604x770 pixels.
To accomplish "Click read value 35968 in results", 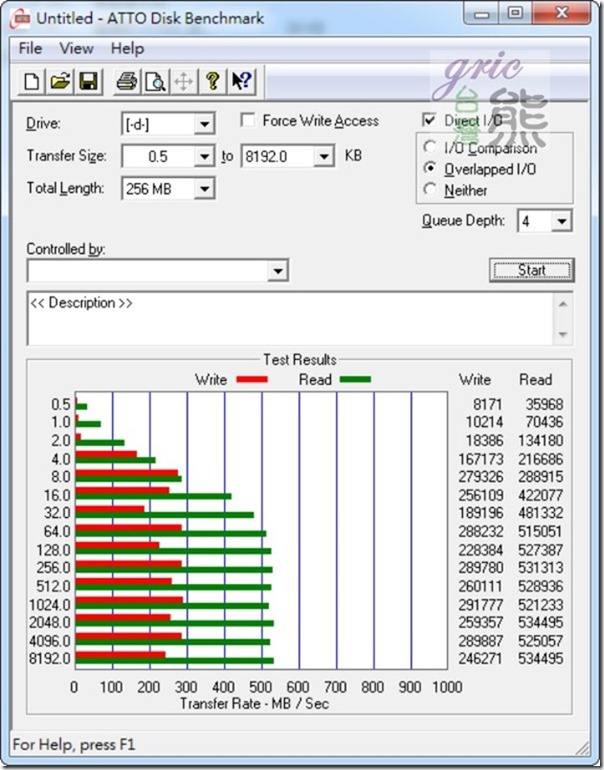I will pos(544,404).
